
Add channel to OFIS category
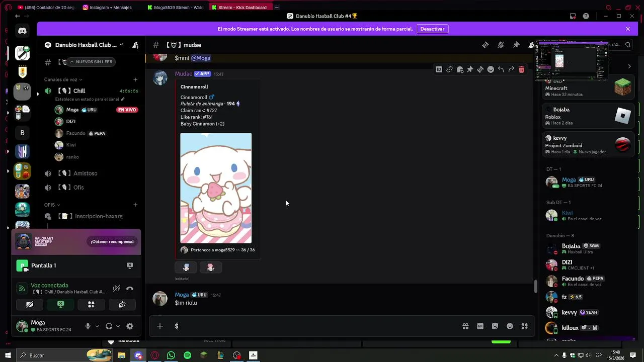click(x=135, y=205)
